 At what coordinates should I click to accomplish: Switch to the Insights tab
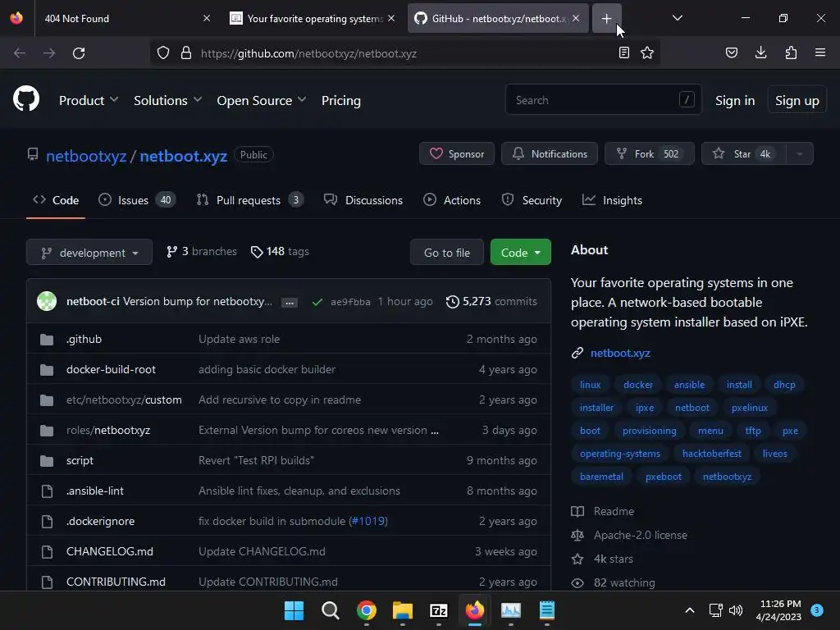click(612, 200)
